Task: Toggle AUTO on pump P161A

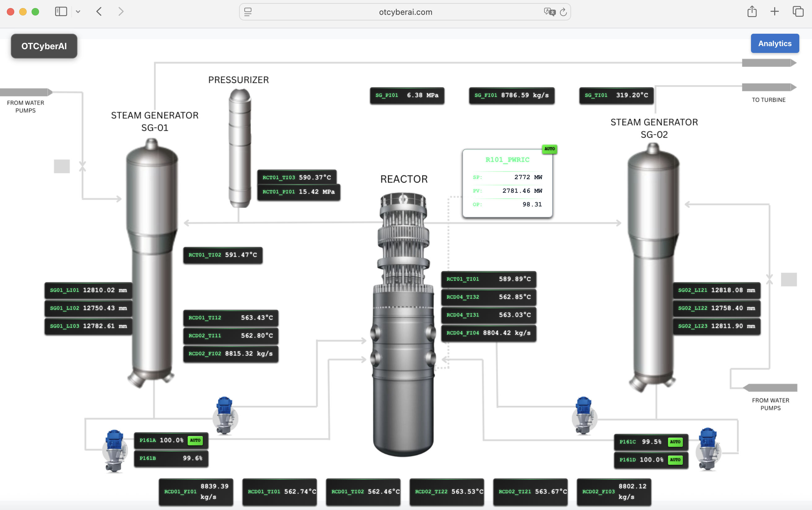Action: [x=195, y=440]
